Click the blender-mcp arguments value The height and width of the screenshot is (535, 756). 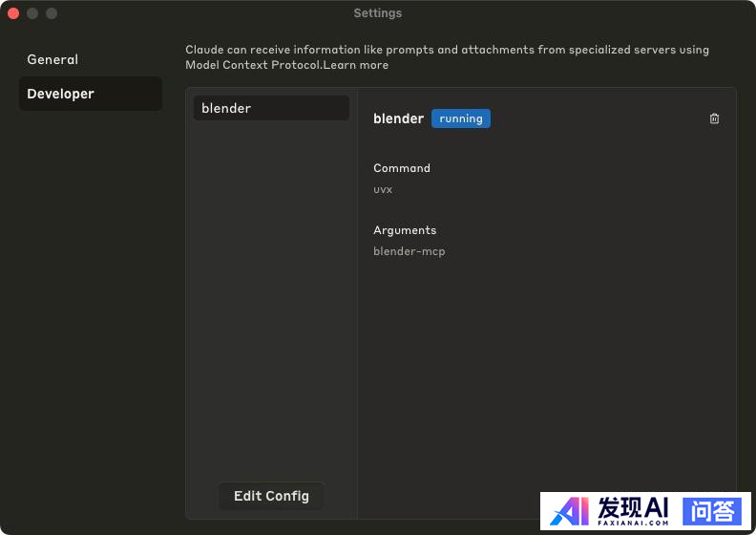(409, 251)
